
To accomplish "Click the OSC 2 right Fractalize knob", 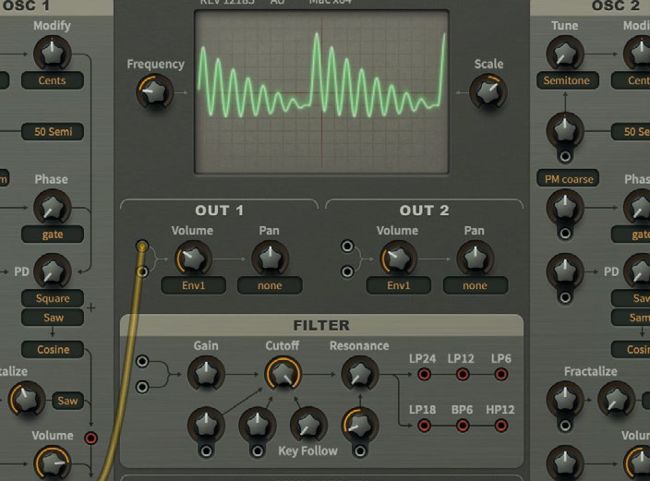I will tap(616, 400).
